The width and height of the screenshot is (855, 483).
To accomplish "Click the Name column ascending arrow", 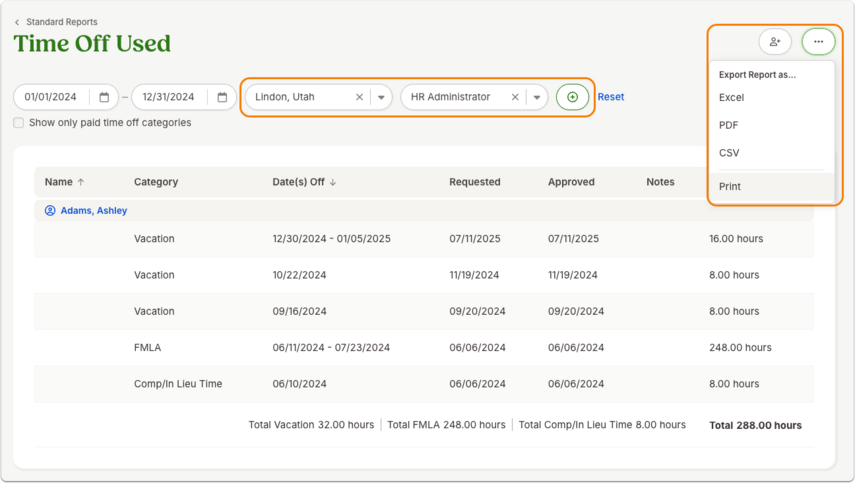I will (x=81, y=182).
